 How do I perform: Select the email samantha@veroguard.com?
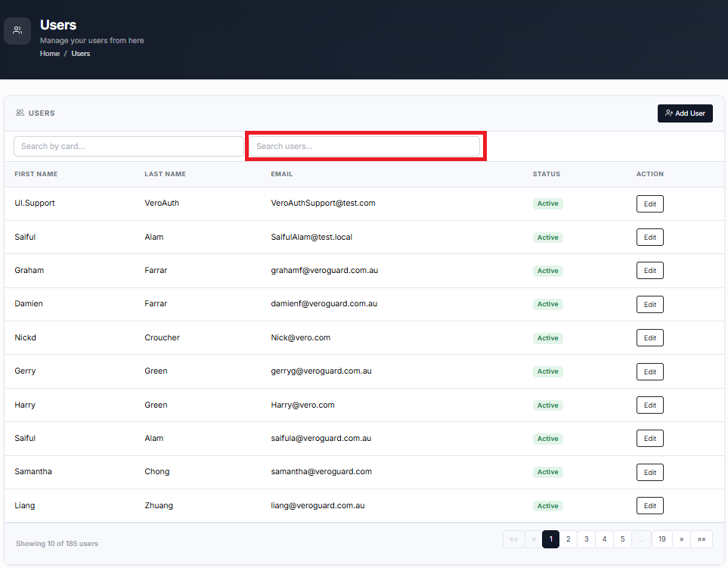coord(321,471)
